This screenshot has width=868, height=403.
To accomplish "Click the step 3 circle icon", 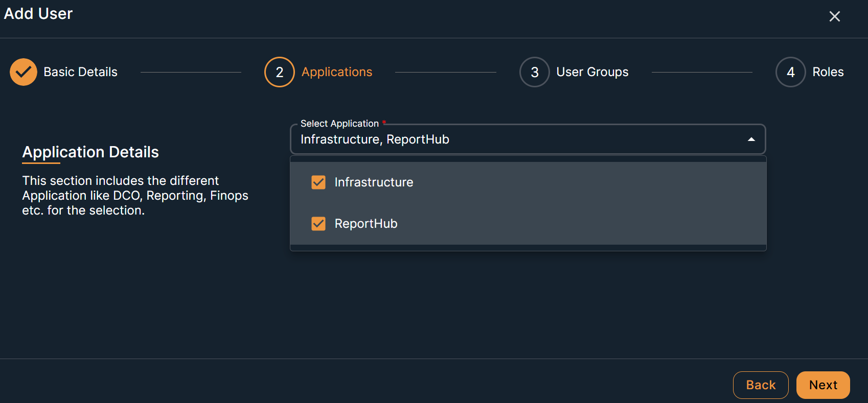I will [534, 72].
